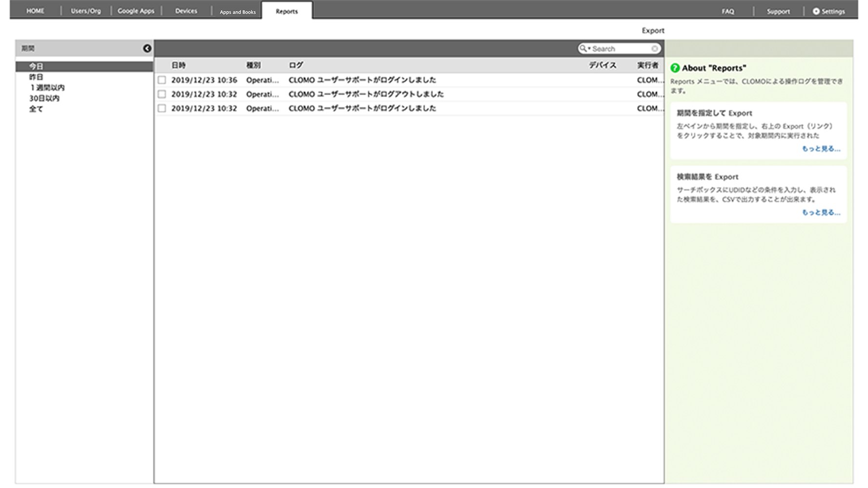Open 'もっと見る...' under 期間を指定して Export
The image size is (868, 488).
pos(821,148)
